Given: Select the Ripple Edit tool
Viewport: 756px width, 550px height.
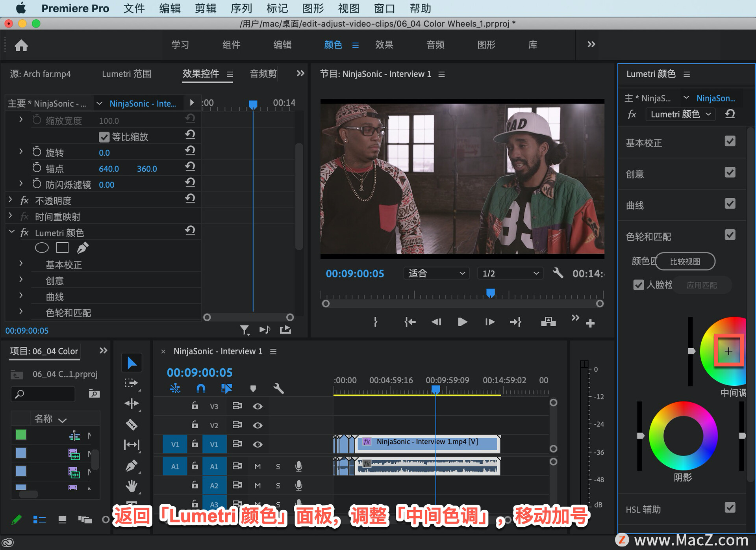Looking at the screenshot, I should pyautogui.click(x=132, y=403).
